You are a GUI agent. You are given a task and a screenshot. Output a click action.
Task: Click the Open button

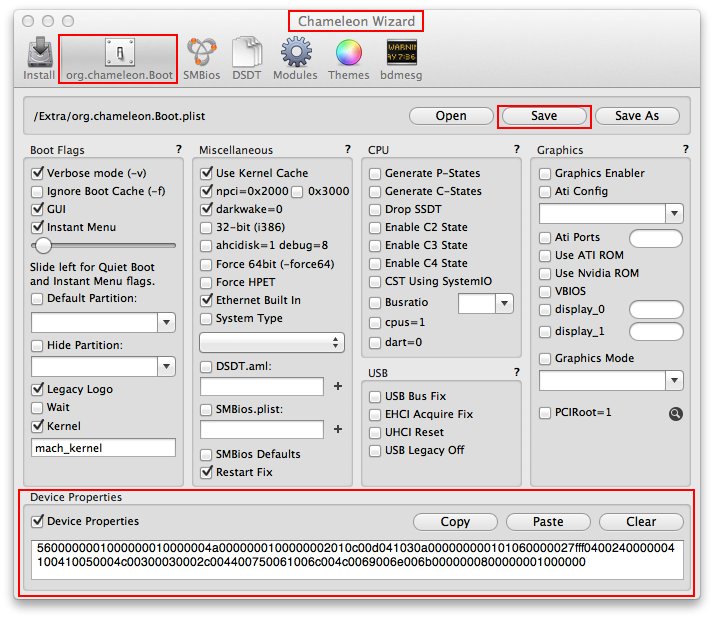click(x=451, y=116)
